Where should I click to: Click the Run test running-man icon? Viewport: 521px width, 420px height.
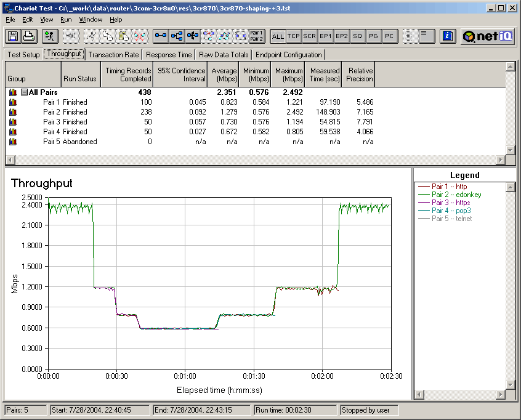click(50, 36)
